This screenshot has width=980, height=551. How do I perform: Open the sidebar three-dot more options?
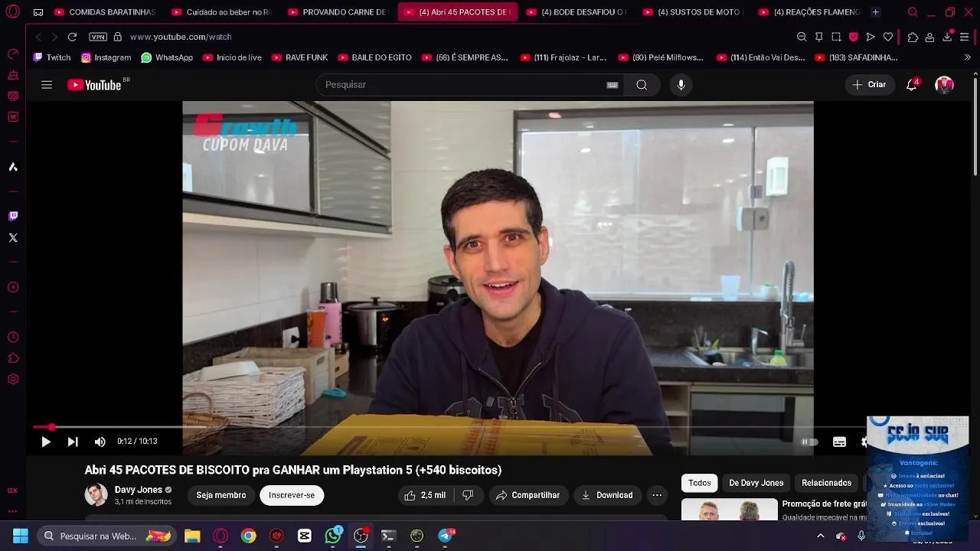(13, 511)
